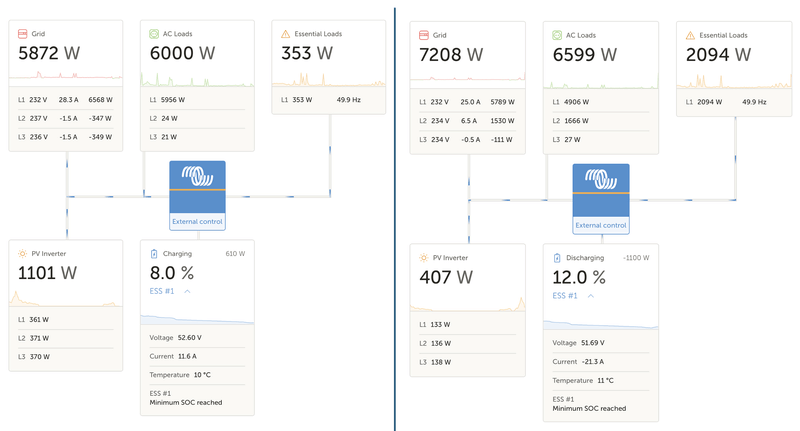
Task: Click Minimum SOC reached in Discharging card
Action: point(589,409)
